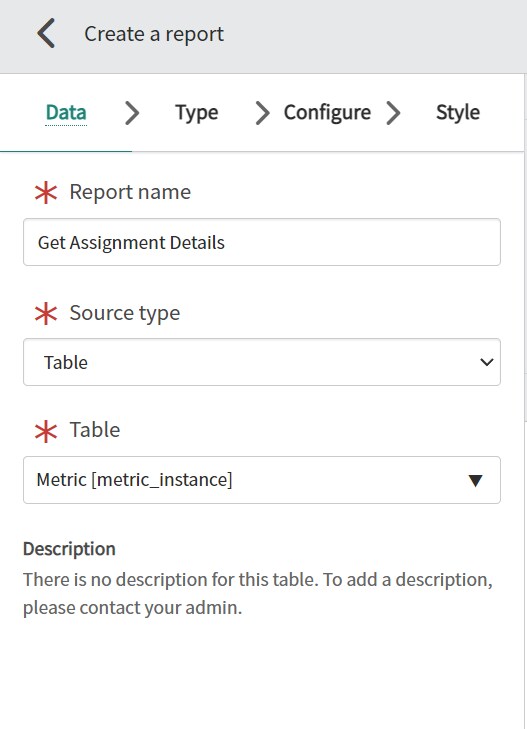527x729 pixels.
Task: Open the Style step tab
Action: point(458,113)
